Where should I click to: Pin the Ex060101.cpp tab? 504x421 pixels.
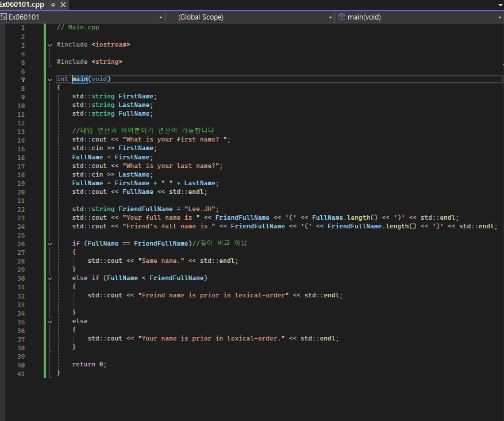tap(53, 5)
